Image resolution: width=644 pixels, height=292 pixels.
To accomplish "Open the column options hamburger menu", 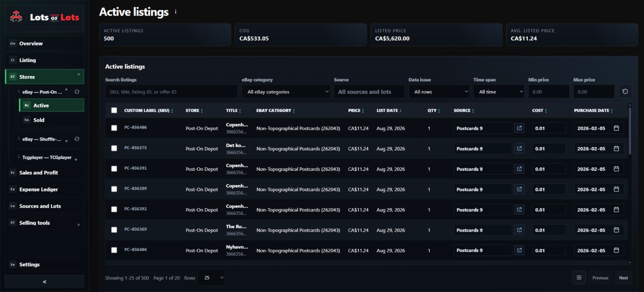I will (579, 277).
